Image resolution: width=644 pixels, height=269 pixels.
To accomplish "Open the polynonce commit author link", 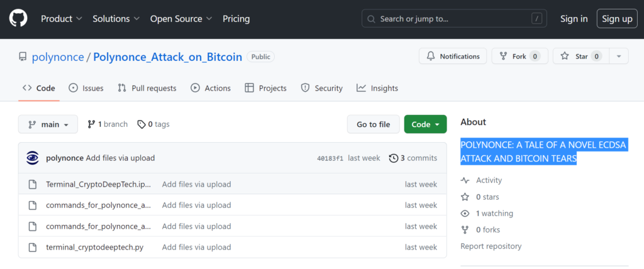I will coord(65,158).
